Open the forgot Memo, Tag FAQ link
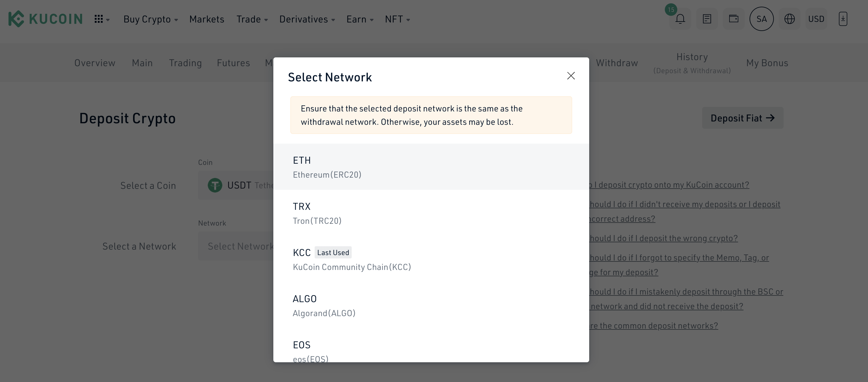The height and width of the screenshot is (382, 868). coord(679,265)
